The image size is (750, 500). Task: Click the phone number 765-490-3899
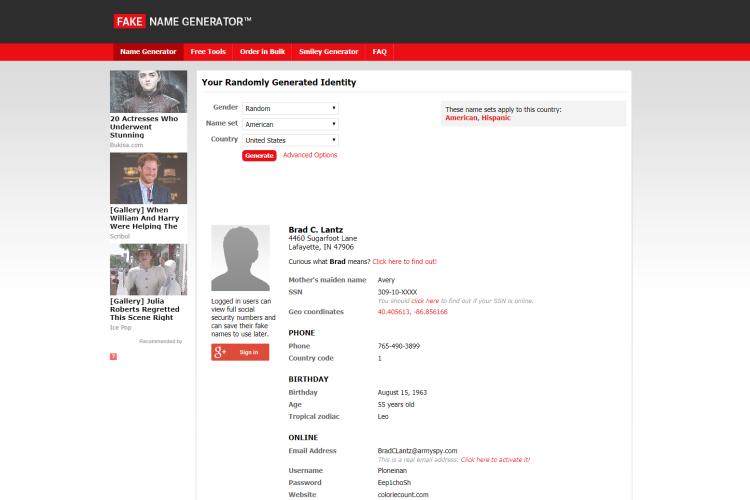point(399,346)
